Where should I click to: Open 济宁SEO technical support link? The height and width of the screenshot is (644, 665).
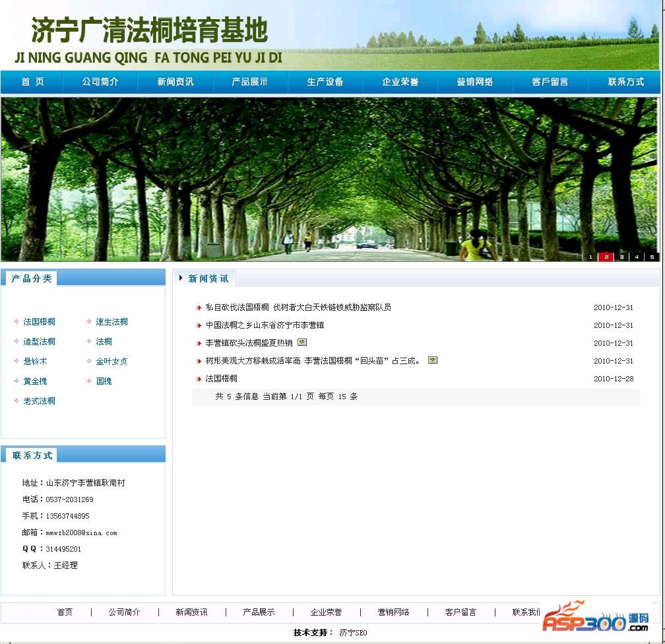(x=354, y=633)
